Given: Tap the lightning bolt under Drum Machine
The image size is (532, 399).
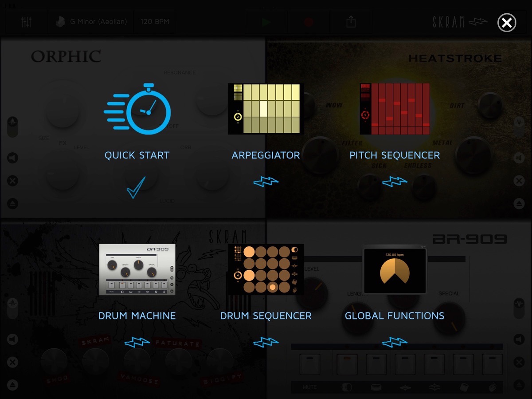Looking at the screenshot, I should click(137, 342).
